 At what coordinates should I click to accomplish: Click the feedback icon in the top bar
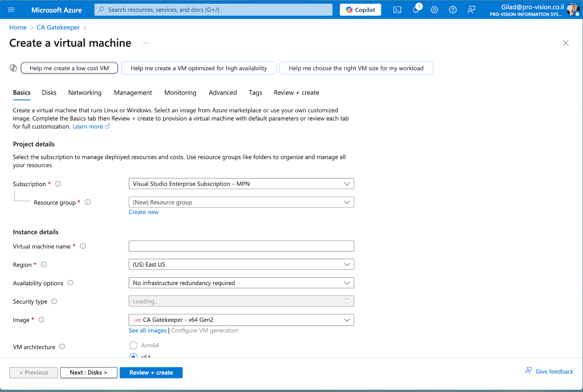[x=472, y=10]
